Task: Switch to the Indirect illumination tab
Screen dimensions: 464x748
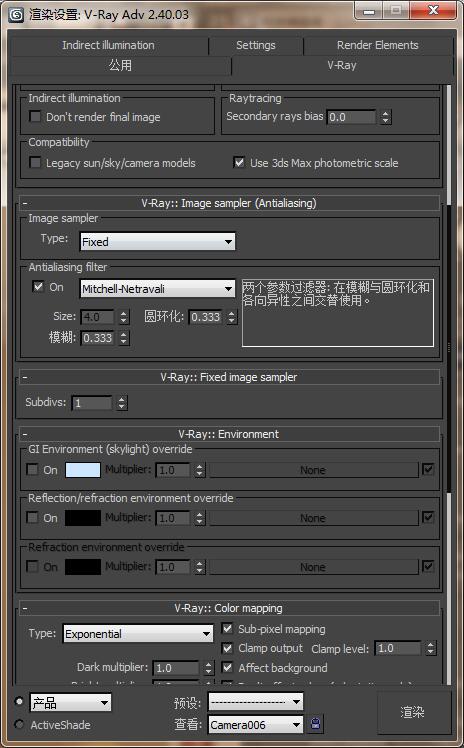Action: click(x=108, y=45)
